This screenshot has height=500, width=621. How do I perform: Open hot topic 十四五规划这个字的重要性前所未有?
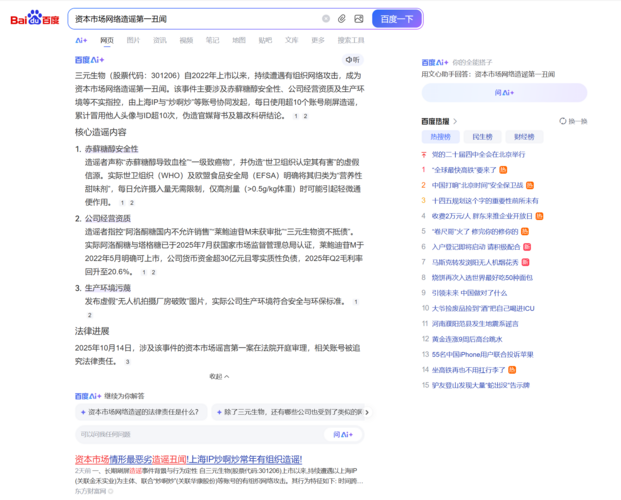coord(485,200)
